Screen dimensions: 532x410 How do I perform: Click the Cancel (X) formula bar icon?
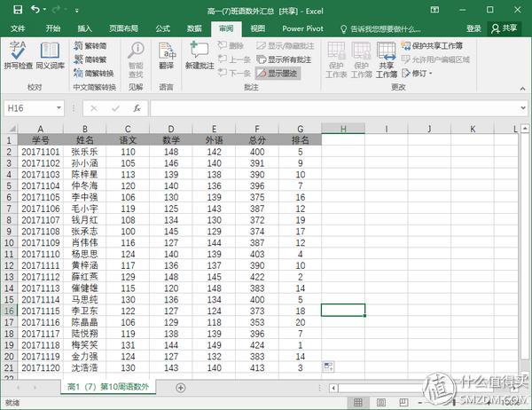point(94,108)
